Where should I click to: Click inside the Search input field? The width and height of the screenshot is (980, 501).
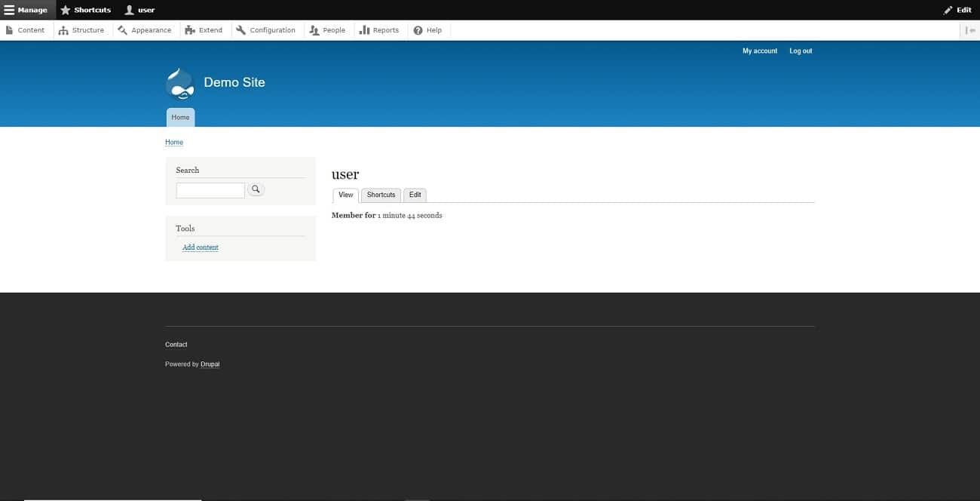(210, 189)
